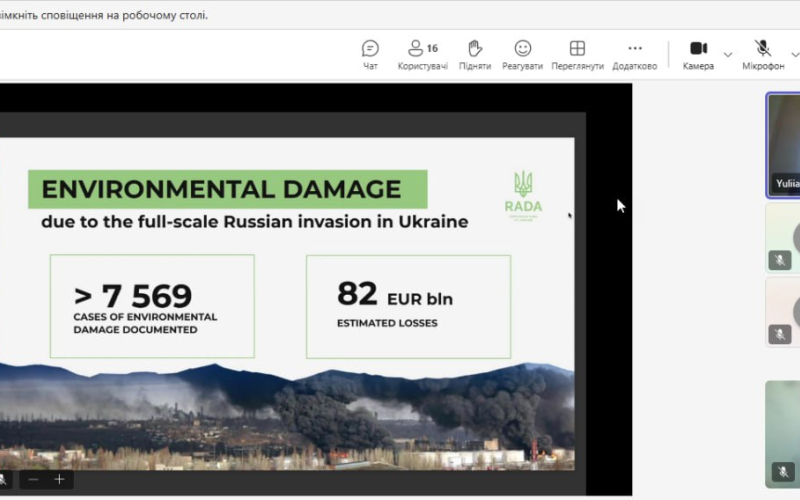Select the Yuliia participant video tile

[x=783, y=145]
